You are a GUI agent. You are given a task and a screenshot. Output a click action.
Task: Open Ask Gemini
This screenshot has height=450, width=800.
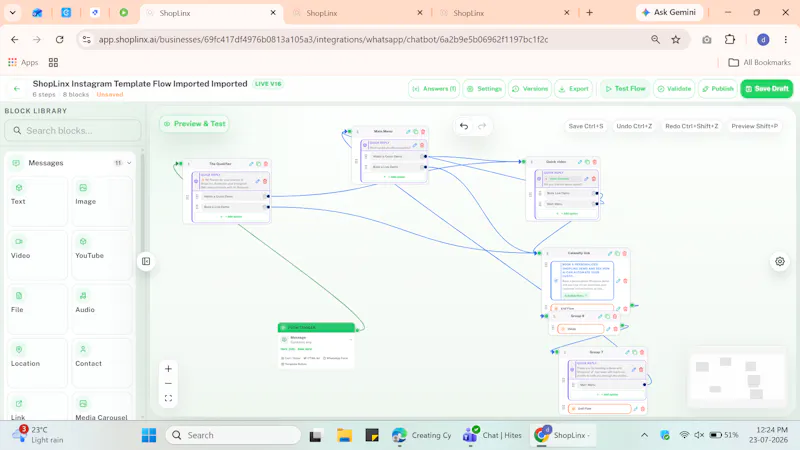point(669,12)
